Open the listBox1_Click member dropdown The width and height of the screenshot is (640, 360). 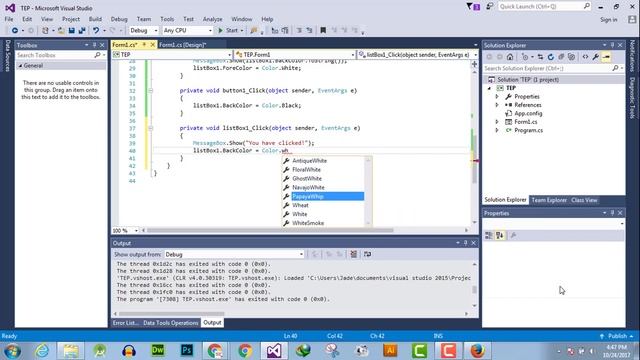coord(417,55)
